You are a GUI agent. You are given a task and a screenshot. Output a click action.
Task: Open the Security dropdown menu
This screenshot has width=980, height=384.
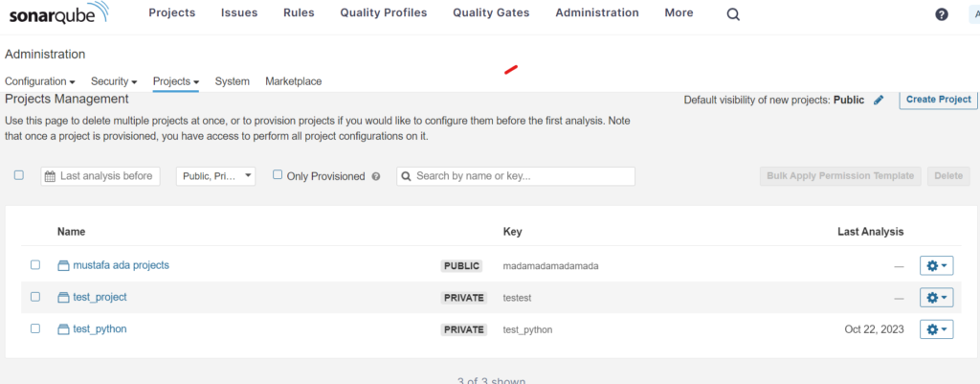114,81
